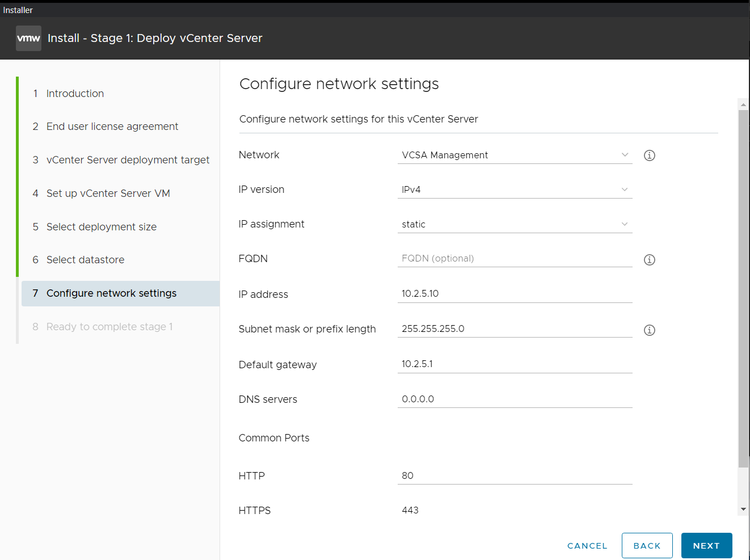Click the IP address field 10.2.5.10
Viewport: 750px width, 560px height.
click(x=515, y=293)
